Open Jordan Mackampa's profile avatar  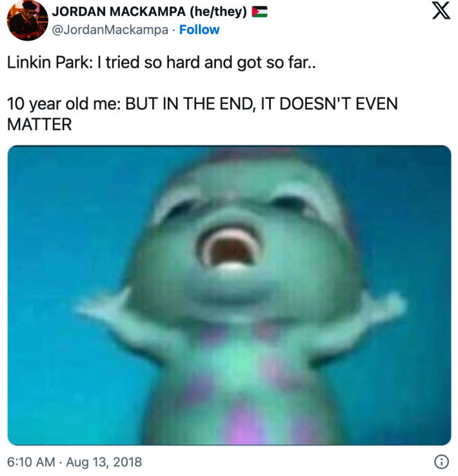click(x=27, y=21)
